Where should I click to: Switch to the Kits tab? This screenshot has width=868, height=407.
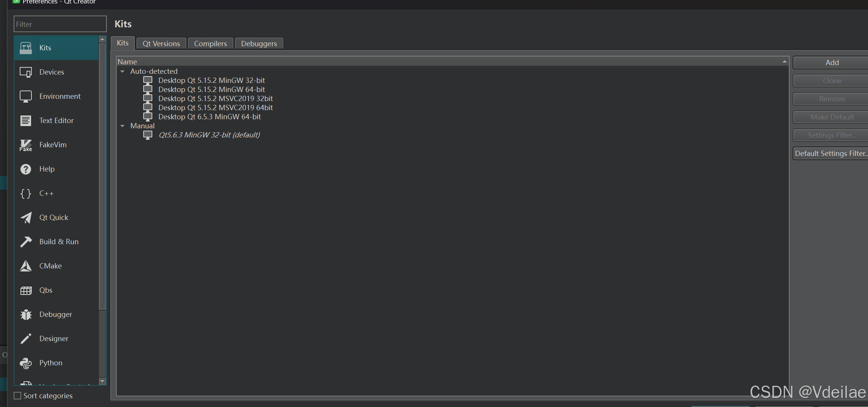point(122,43)
